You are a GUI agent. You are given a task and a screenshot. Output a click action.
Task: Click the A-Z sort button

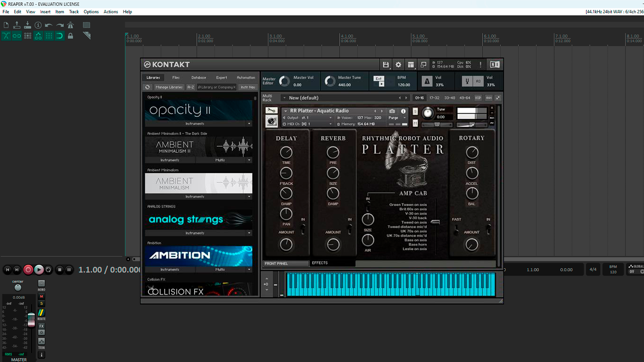[190, 87]
